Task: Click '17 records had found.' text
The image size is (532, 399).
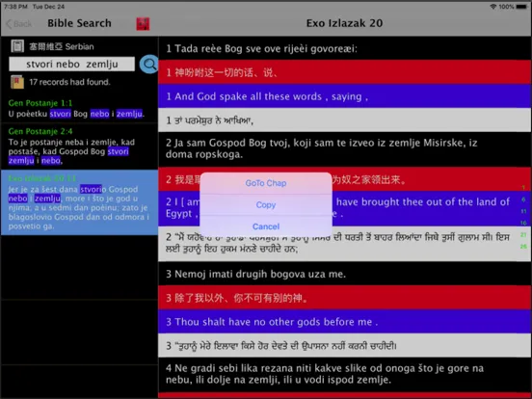Action: coord(69,82)
